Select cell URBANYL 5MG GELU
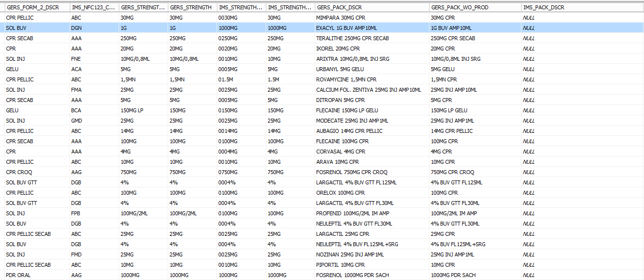 point(372,69)
